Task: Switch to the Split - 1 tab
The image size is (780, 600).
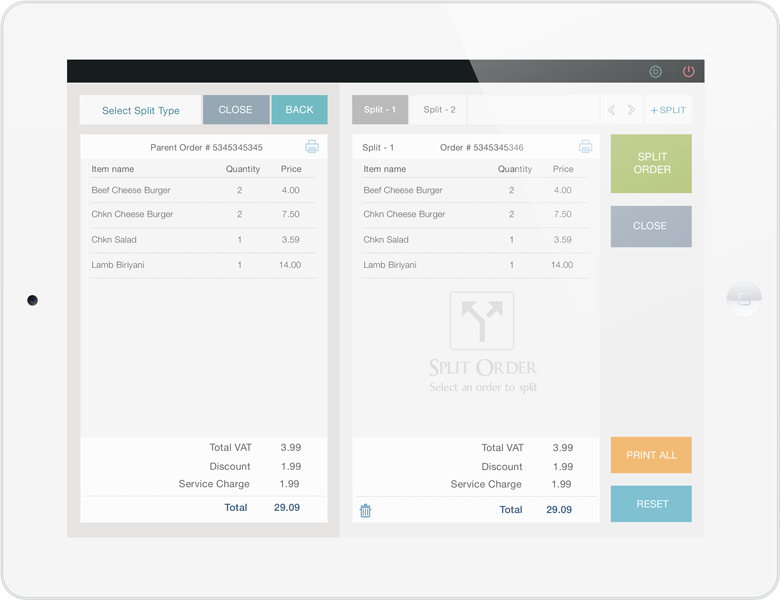Action: point(380,110)
